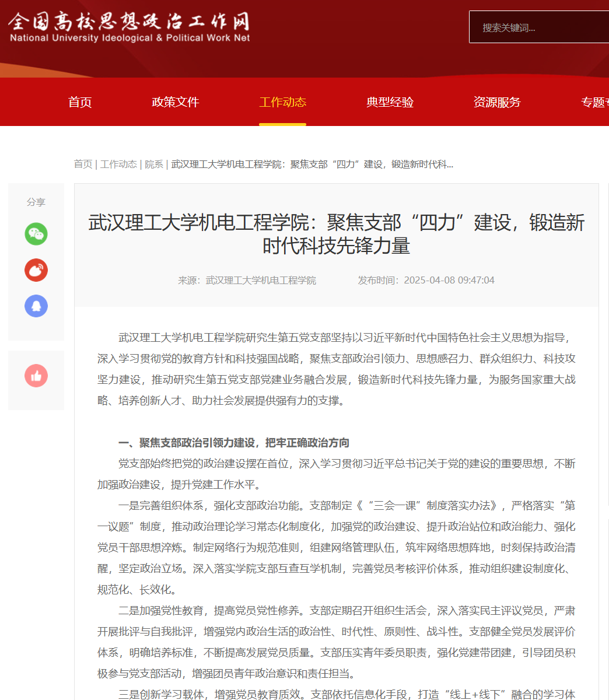Image resolution: width=609 pixels, height=700 pixels.
Task: Click the large article headline
Action: pos(336,234)
